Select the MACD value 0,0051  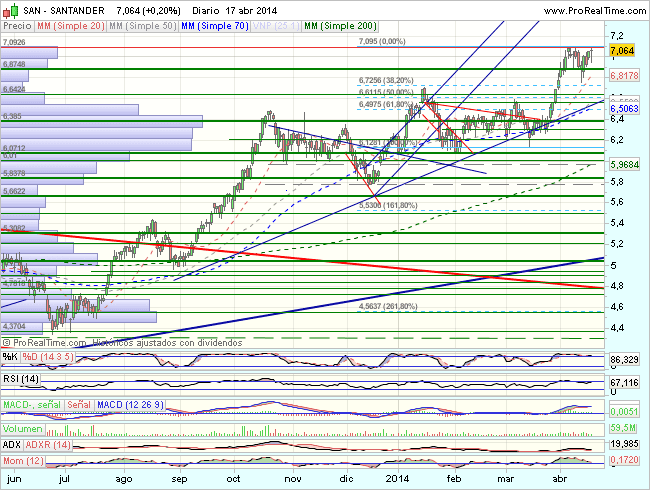click(x=624, y=412)
